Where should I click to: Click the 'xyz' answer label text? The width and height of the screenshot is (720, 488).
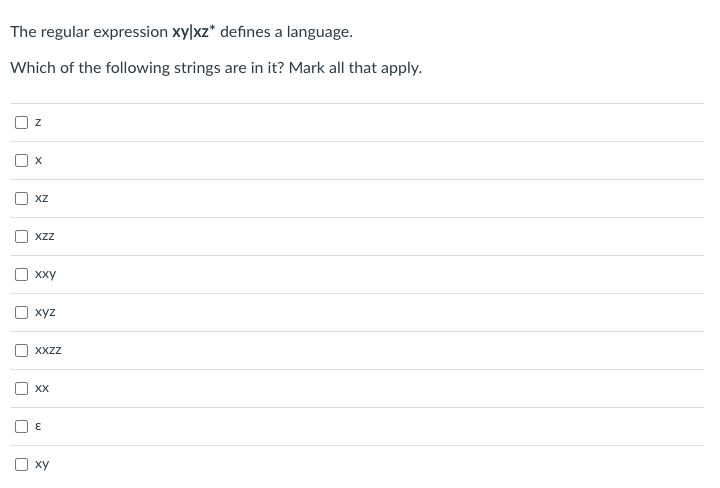[x=45, y=313]
